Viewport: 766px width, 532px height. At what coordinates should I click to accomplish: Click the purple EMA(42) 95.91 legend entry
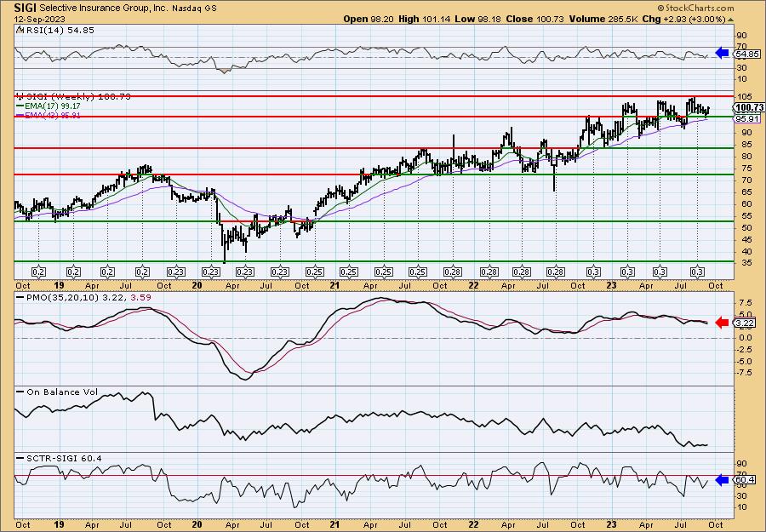[48, 115]
